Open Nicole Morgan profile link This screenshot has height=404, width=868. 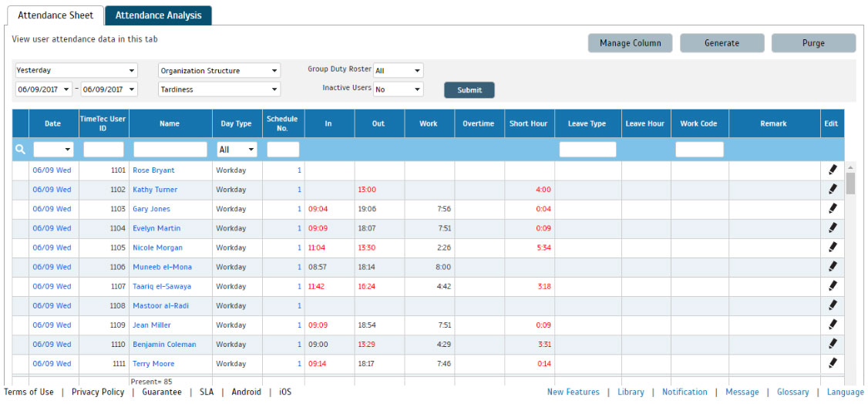tap(158, 247)
